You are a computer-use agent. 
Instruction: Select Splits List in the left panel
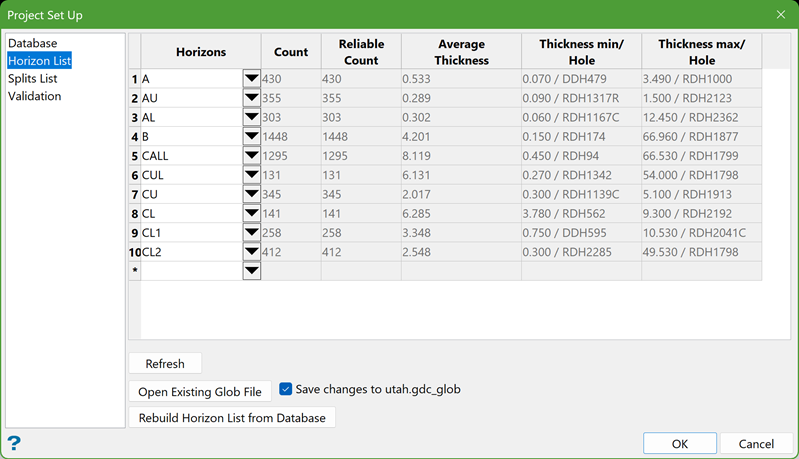[33, 78]
